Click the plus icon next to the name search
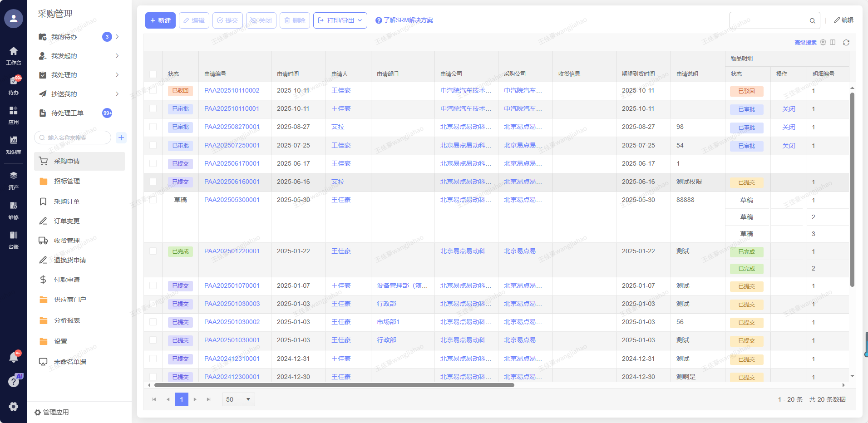Image resolution: width=868 pixels, height=423 pixels. 121,138
